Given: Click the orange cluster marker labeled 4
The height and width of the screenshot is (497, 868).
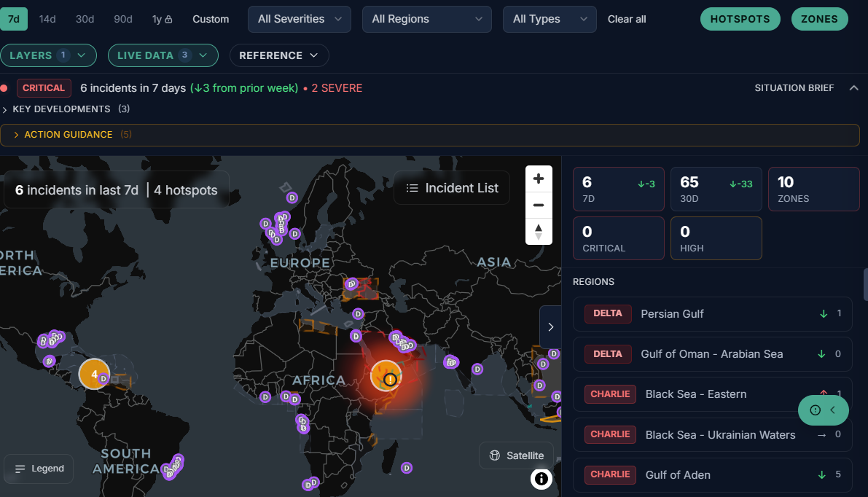Looking at the screenshot, I should point(93,374).
